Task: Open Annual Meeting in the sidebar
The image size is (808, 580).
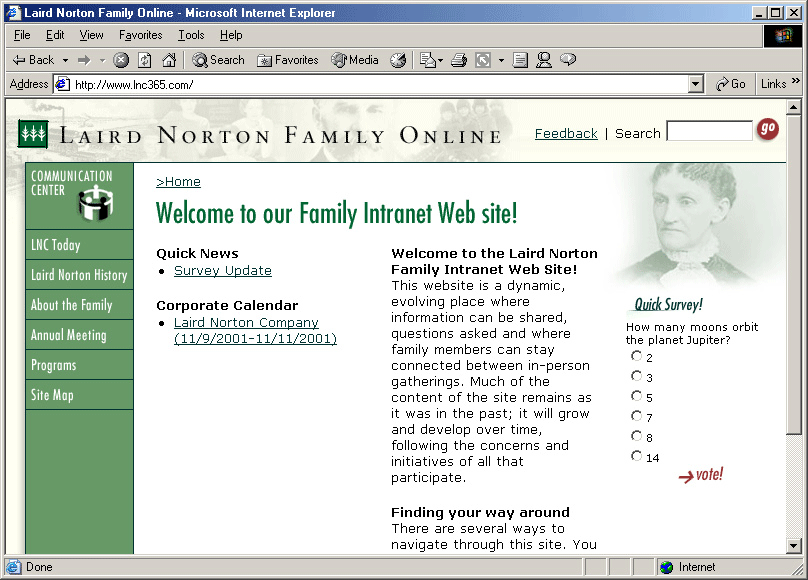Action: click(79, 335)
